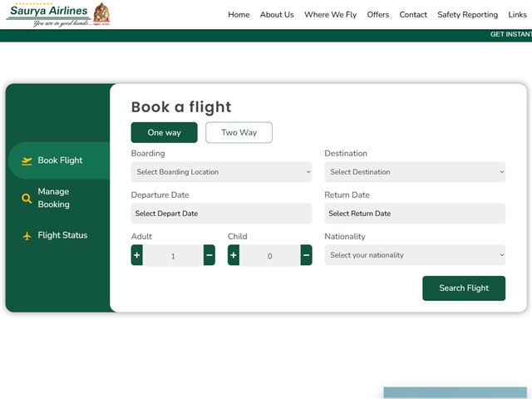Increase the Adult passenger count

(x=137, y=256)
